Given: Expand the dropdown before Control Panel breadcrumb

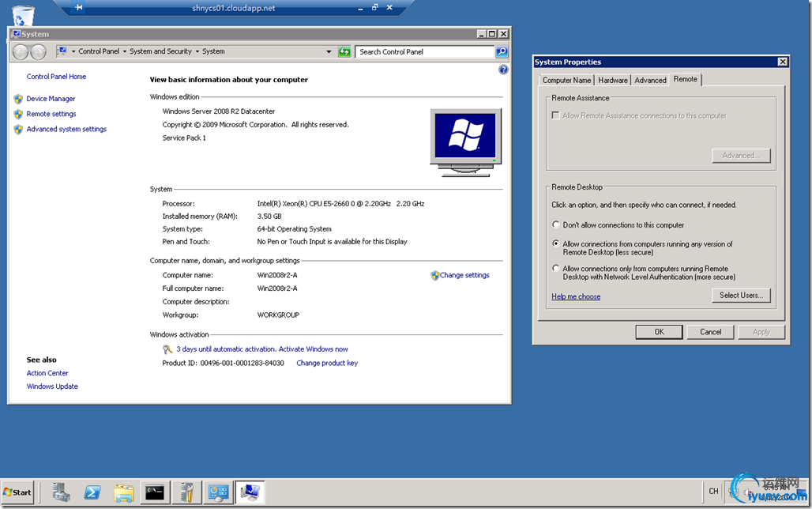Looking at the screenshot, I should (x=73, y=52).
